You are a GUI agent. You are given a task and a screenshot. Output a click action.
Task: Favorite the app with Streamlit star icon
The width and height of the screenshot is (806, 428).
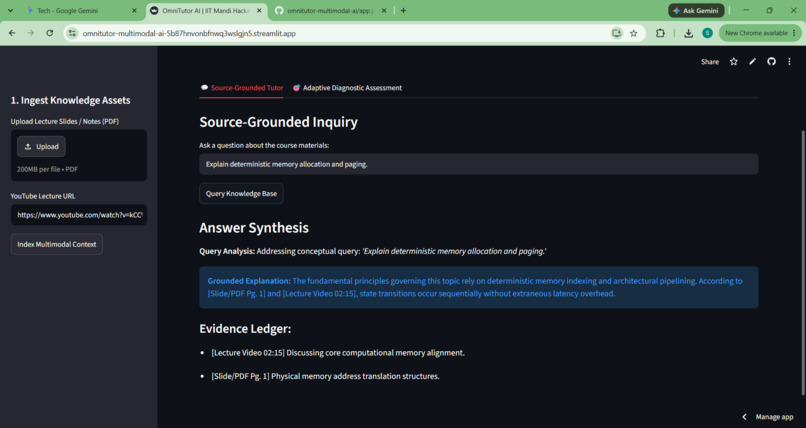(x=734, y=62)
